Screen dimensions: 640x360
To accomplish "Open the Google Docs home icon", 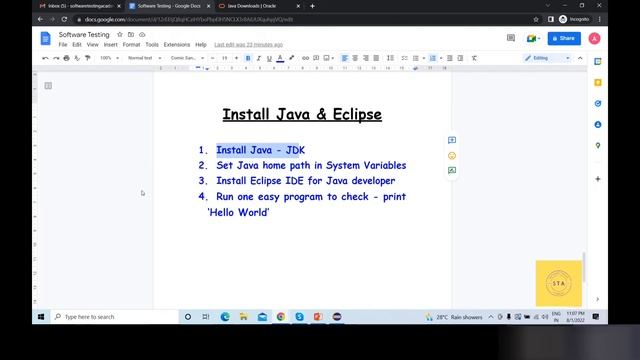I will tap(45, 39).
